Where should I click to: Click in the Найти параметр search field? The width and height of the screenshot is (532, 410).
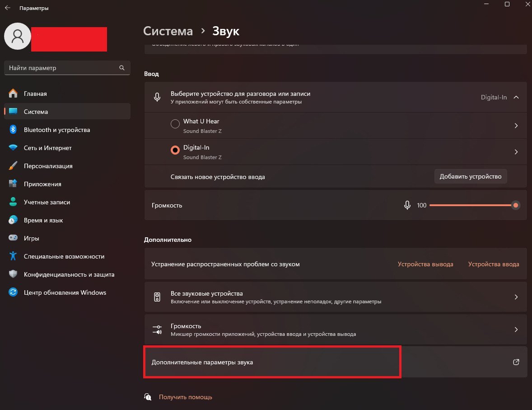[x=67, y=68]
